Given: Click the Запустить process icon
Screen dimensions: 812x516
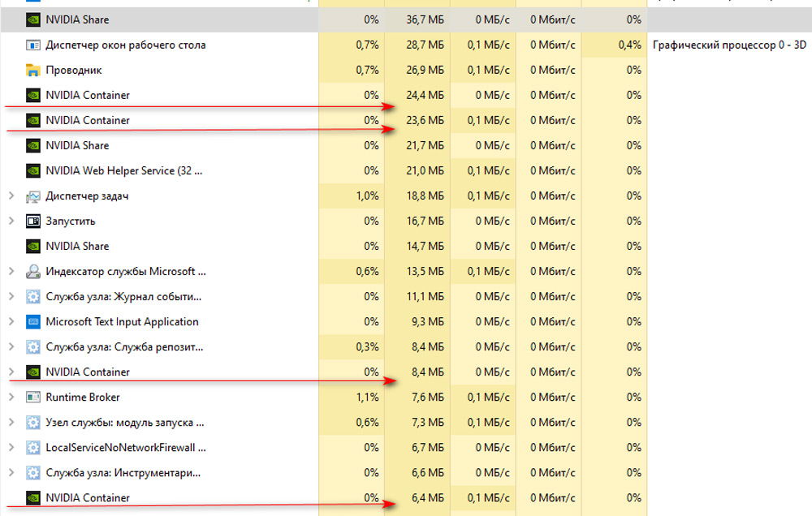Looking at the screenshot, I should [x=33, y=221].
